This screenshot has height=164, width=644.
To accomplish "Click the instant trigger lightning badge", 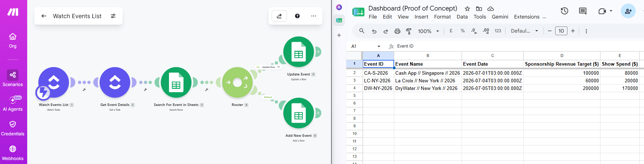I will point(43,92).
